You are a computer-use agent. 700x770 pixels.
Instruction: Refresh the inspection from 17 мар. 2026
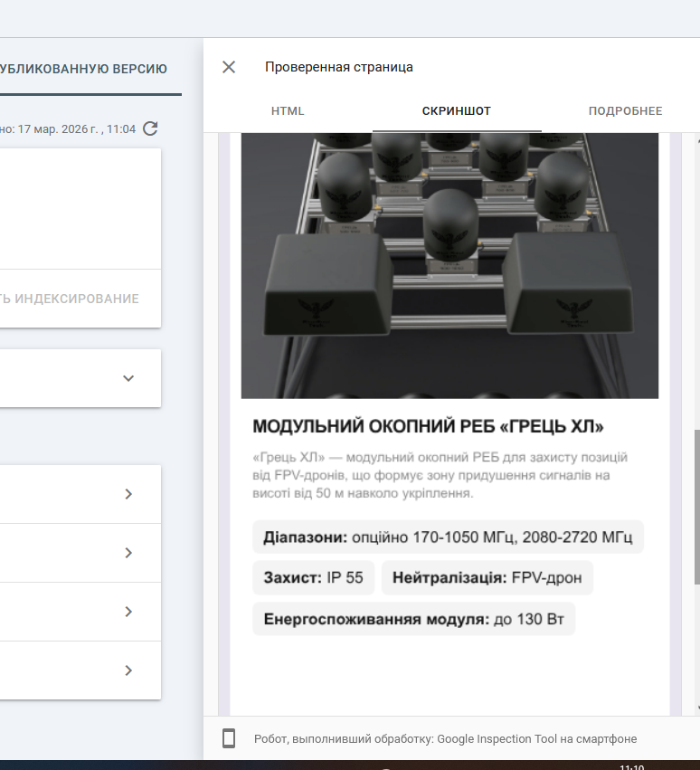pyautogui.click(x=150, y=128)
